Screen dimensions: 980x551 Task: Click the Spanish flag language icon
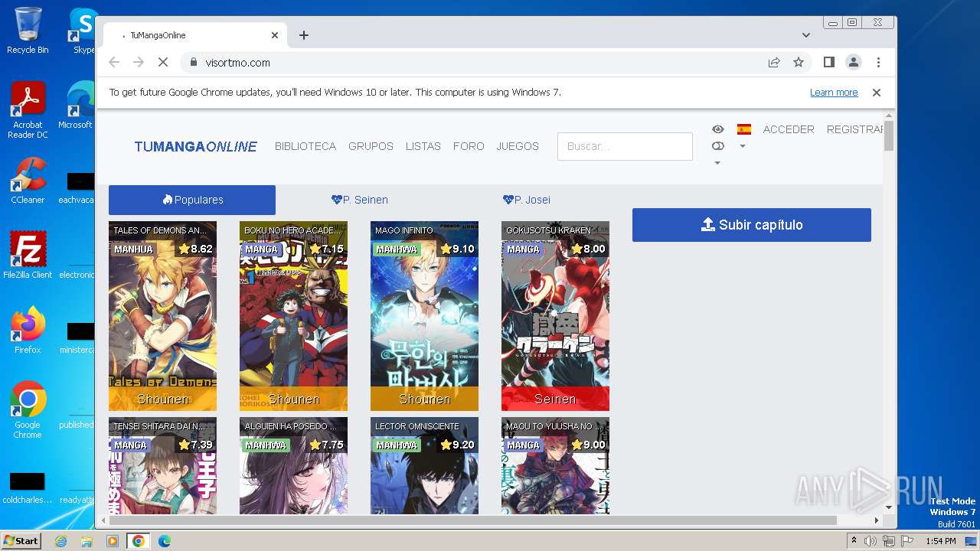[x=743, y=129]
